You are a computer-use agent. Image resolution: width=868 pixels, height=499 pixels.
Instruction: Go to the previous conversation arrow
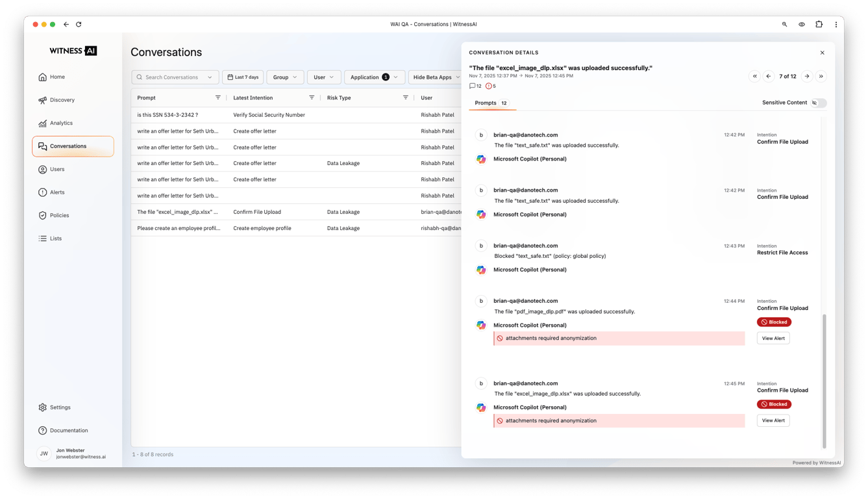(769, 77)
